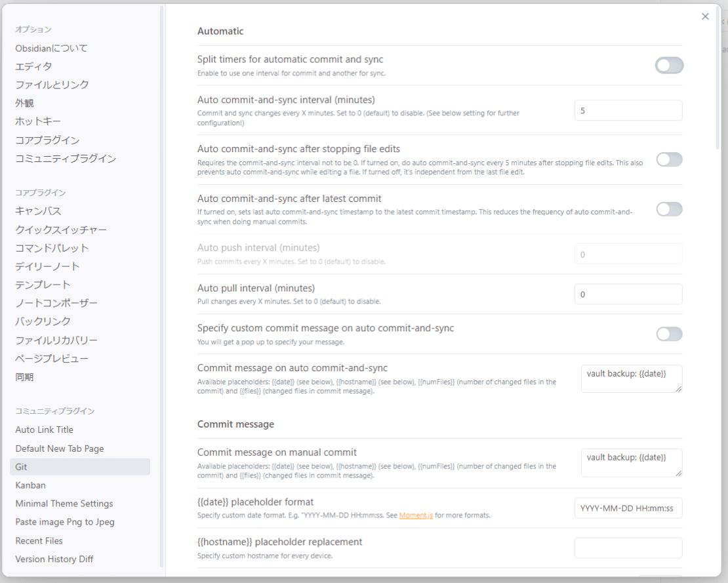Click the manual commit message text box
The height and width of the screenshot is (583, 728).
tap(630, 462)
